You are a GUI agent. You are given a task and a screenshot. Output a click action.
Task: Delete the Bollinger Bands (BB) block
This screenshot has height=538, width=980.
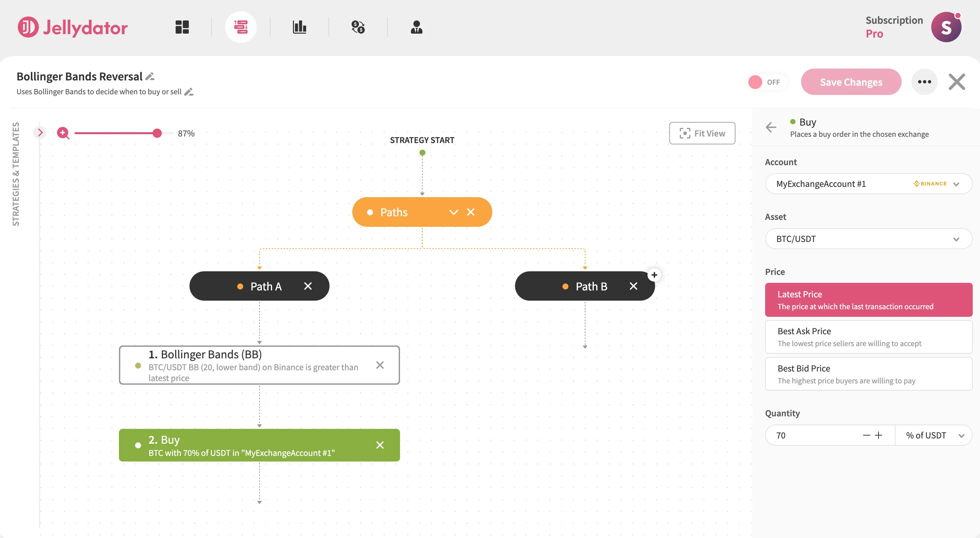380,365
